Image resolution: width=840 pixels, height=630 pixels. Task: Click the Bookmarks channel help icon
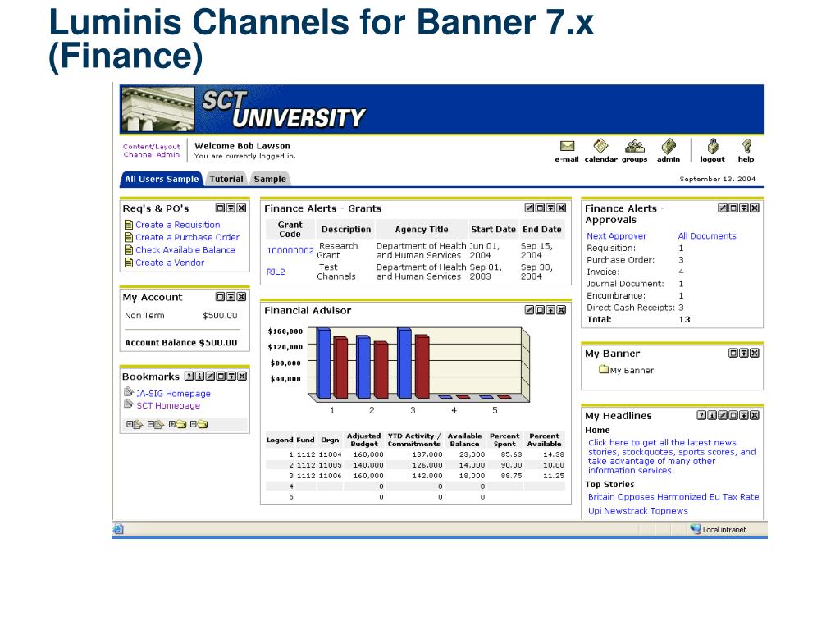pyautogui.click(x=189, y=376)
